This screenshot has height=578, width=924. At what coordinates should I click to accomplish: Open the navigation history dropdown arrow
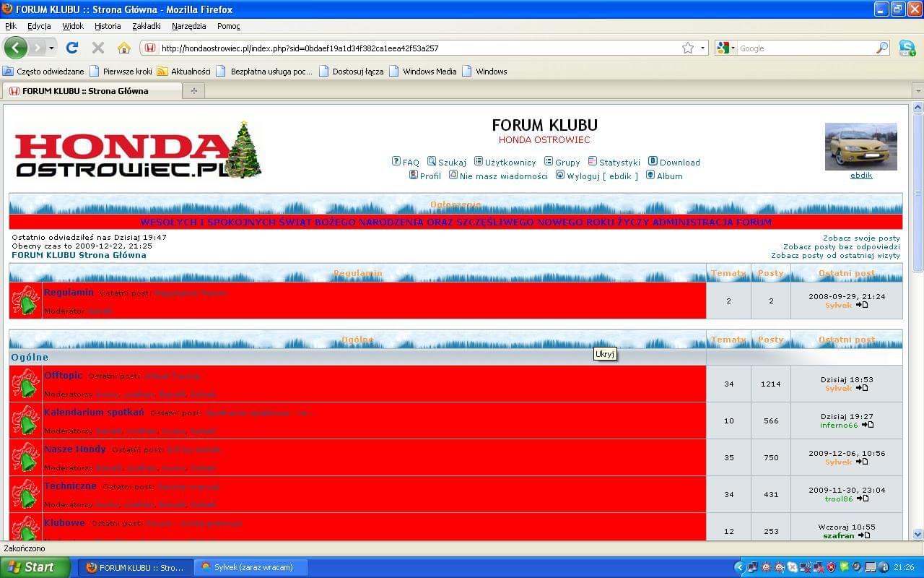[51, 48]
